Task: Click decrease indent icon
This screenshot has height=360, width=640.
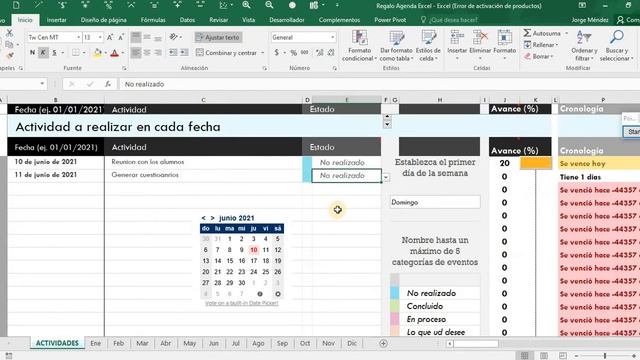Action: coord(173,53)
